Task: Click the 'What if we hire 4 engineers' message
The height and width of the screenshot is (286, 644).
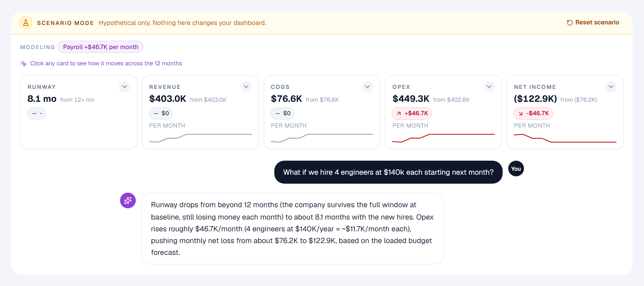Action: (x=388, y=172)
